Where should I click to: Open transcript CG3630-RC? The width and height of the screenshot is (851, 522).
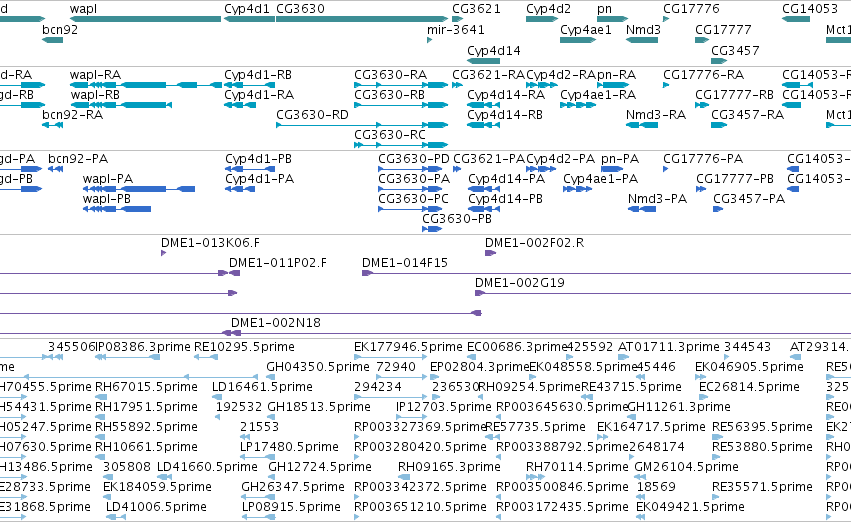(x=390, y=135)
